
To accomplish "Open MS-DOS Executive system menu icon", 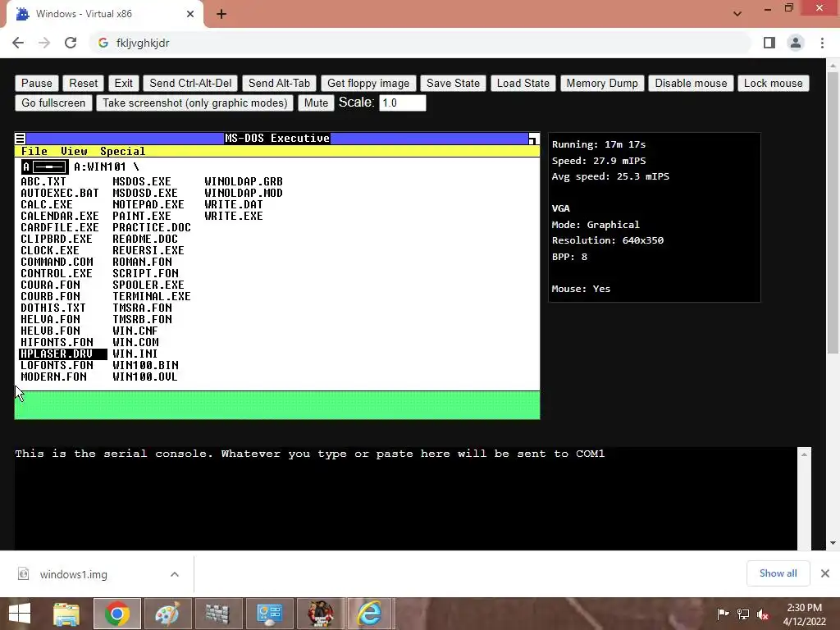I will pos(20,139).
